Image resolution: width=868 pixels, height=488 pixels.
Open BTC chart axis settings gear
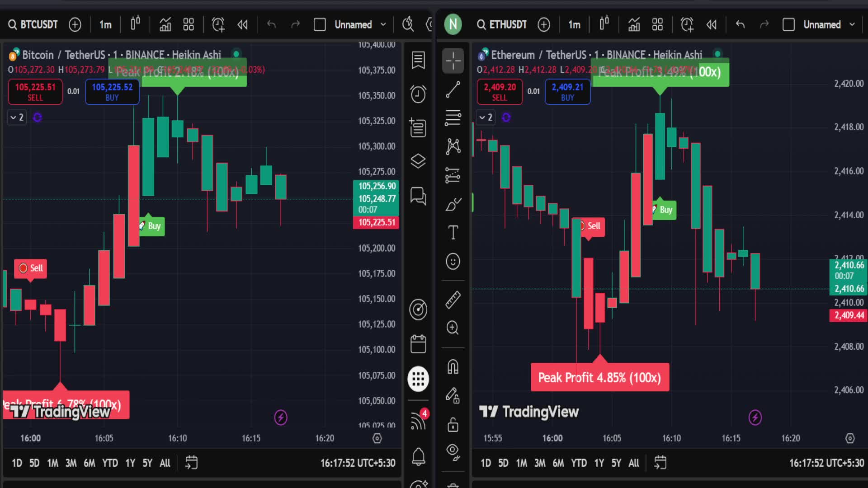coord(377,438)
